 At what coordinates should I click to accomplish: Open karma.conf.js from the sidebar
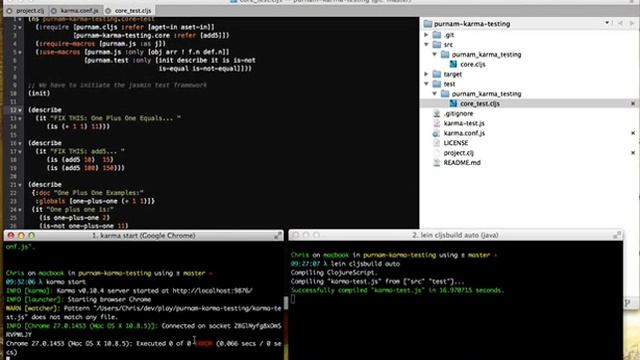(464, 133)
